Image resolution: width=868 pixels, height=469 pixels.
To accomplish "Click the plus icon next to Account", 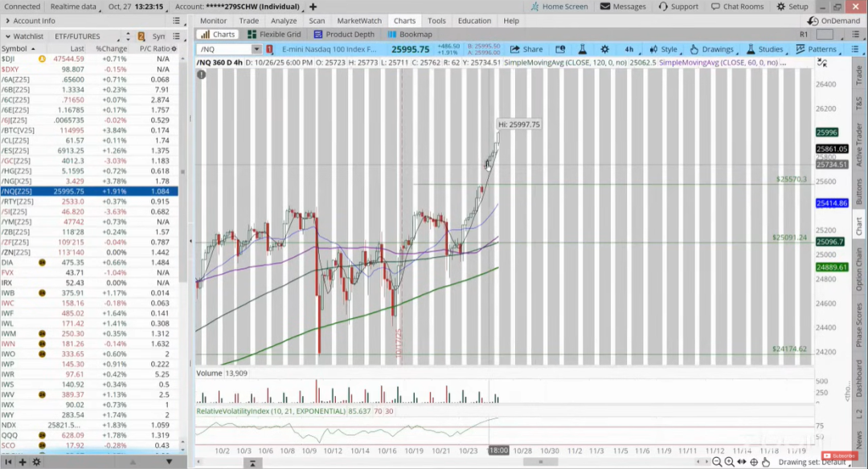I will click(x=313, y=6).
